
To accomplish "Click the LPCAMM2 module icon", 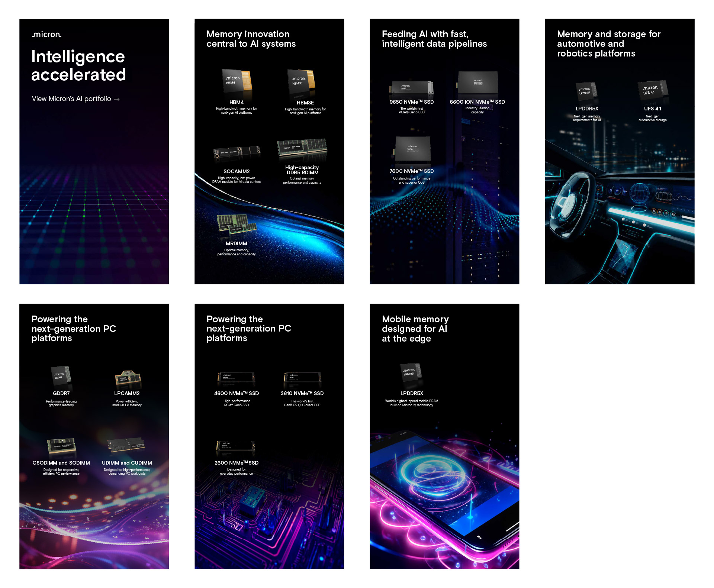I will click(x=128, y=378).
